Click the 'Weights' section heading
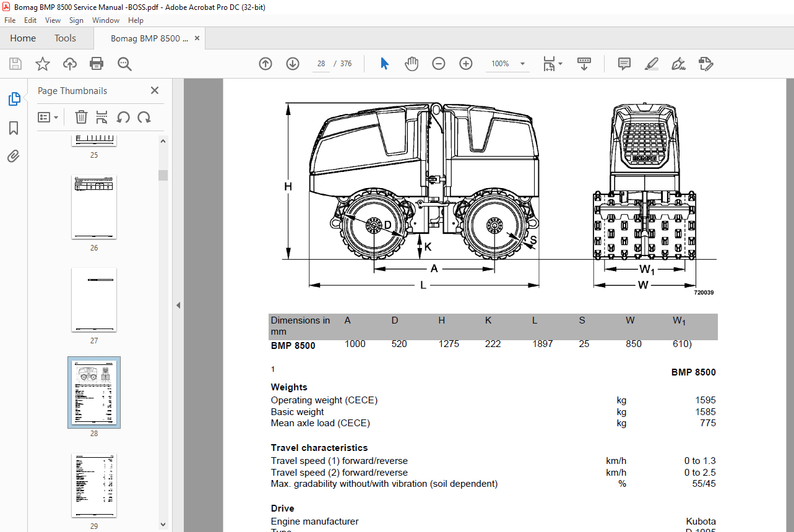This screenshot has width=794, height=532. pyautogui.click(x=289, y=387)
